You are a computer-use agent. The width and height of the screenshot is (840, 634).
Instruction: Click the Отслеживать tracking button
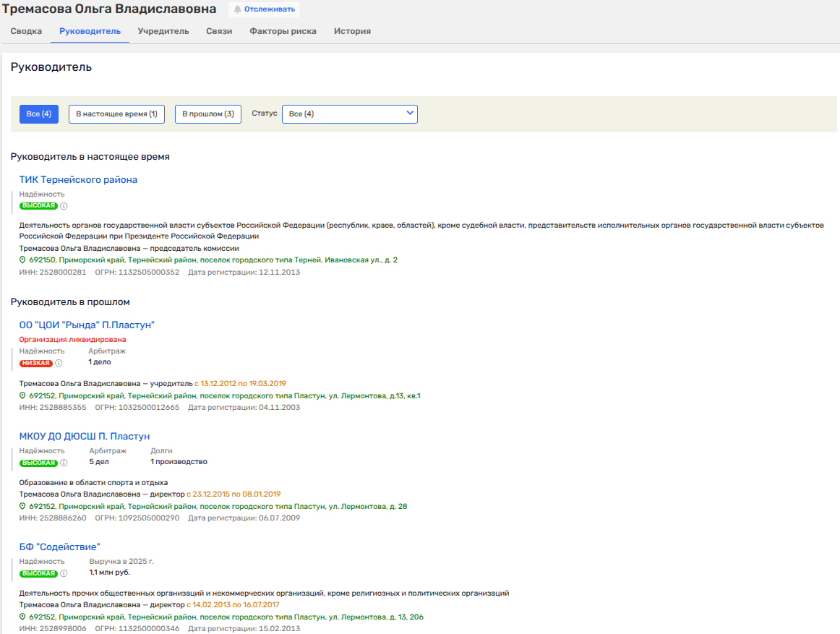click(x=259, y=9)
